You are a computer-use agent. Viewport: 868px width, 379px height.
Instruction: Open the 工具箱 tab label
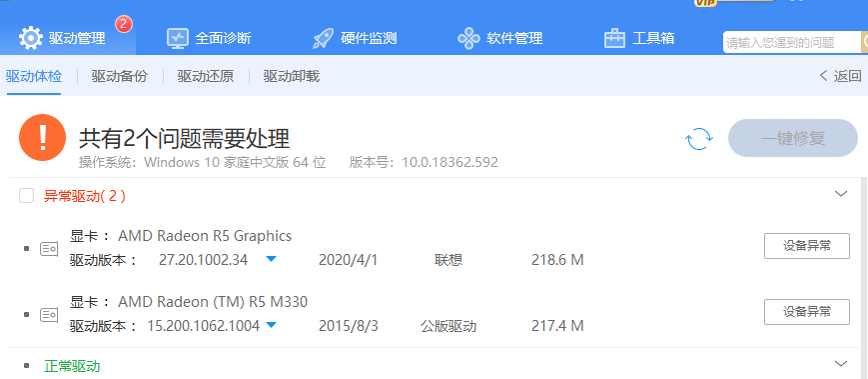(654, 38)
